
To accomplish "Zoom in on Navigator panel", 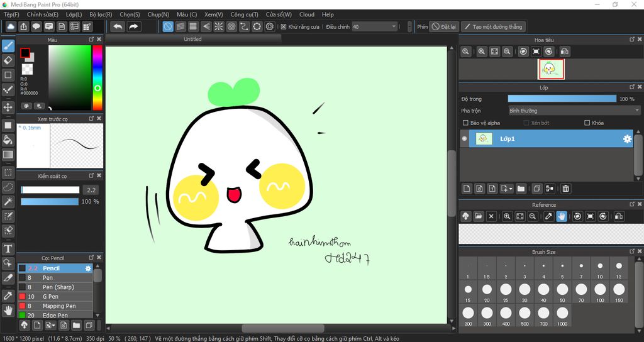I will tap(482, 52).
